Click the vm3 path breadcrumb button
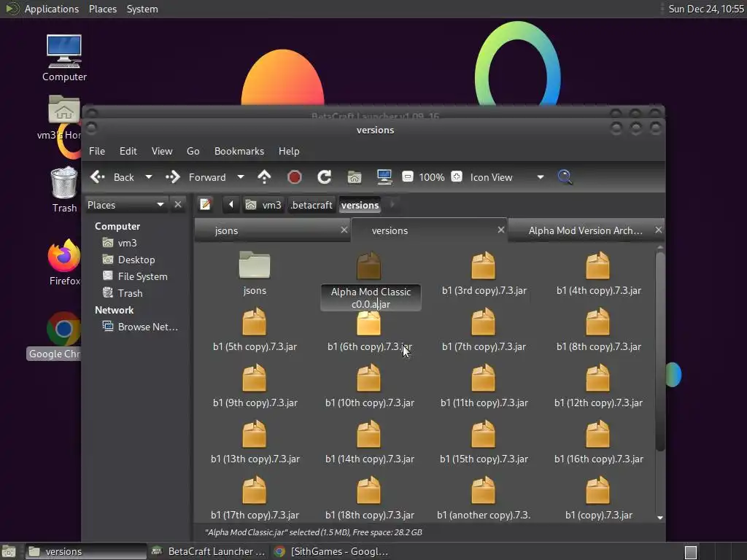 [x=264, y=205]
